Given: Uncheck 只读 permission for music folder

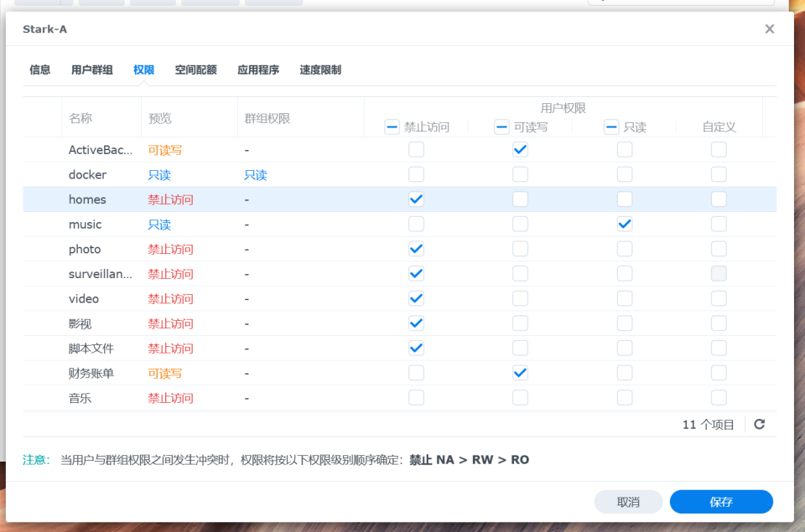Looking at the screenshot, I should [625, 225].
